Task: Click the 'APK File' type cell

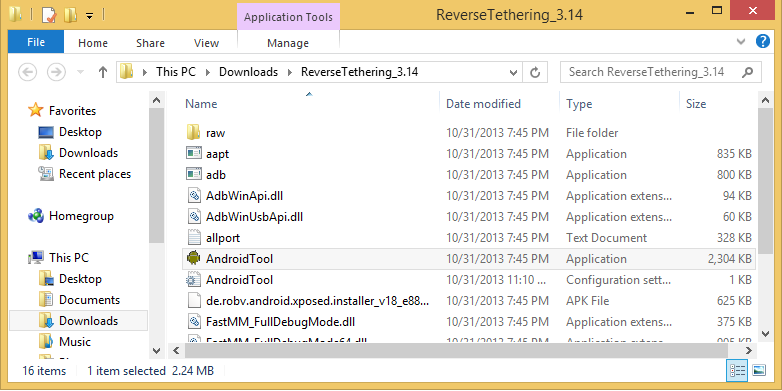Action: click(x=587, y=301)
